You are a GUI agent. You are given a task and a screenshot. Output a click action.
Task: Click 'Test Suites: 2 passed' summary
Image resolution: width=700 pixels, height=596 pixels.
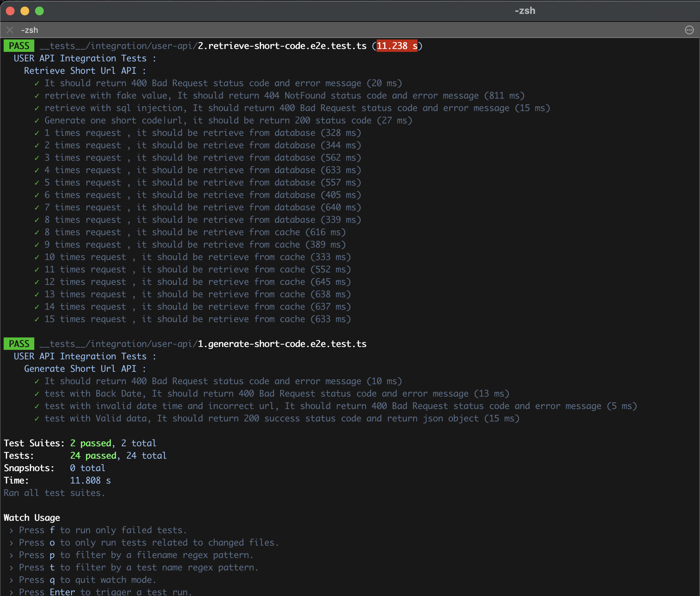click(x=80, y=443)
